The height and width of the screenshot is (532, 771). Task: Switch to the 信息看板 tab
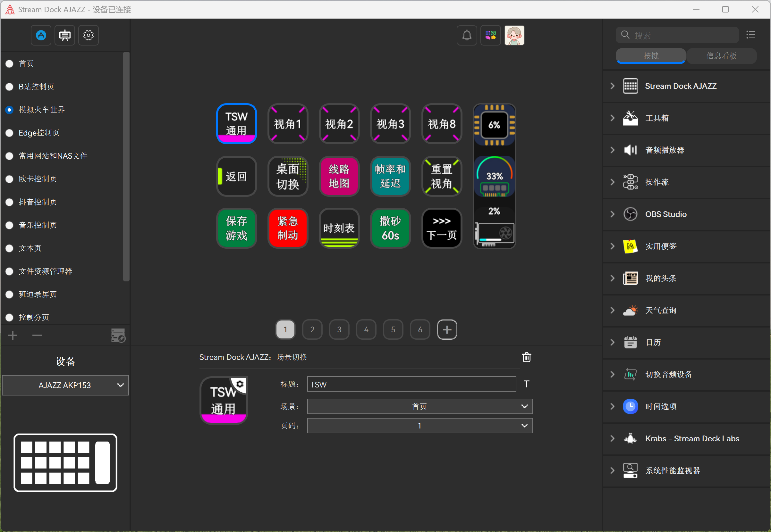721,56
